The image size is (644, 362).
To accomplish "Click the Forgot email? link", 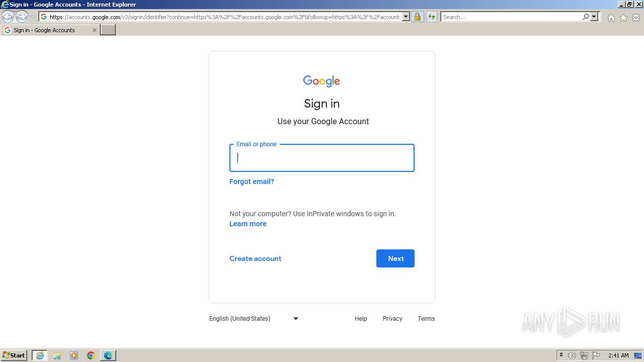I will [x=252, y=182].
